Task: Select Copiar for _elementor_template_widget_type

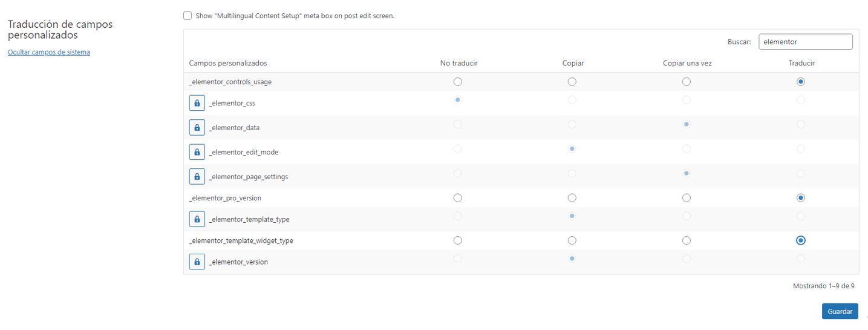Action: click(x=572, y=240)
